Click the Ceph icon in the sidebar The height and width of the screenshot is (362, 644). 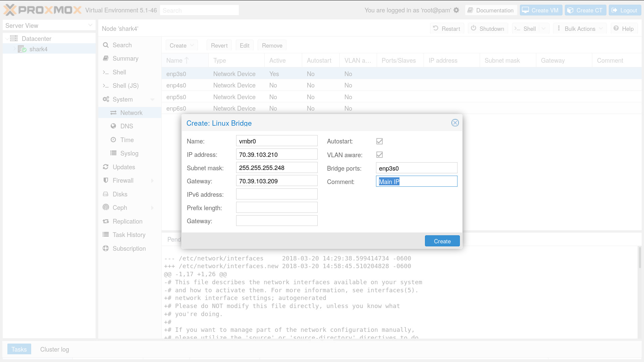click(106, 207)
